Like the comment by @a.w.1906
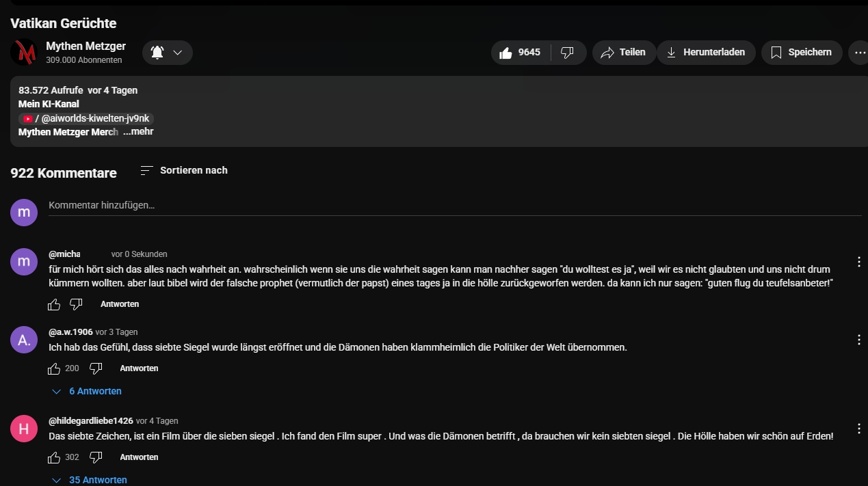Screen dimensions: 868x486 54,368
